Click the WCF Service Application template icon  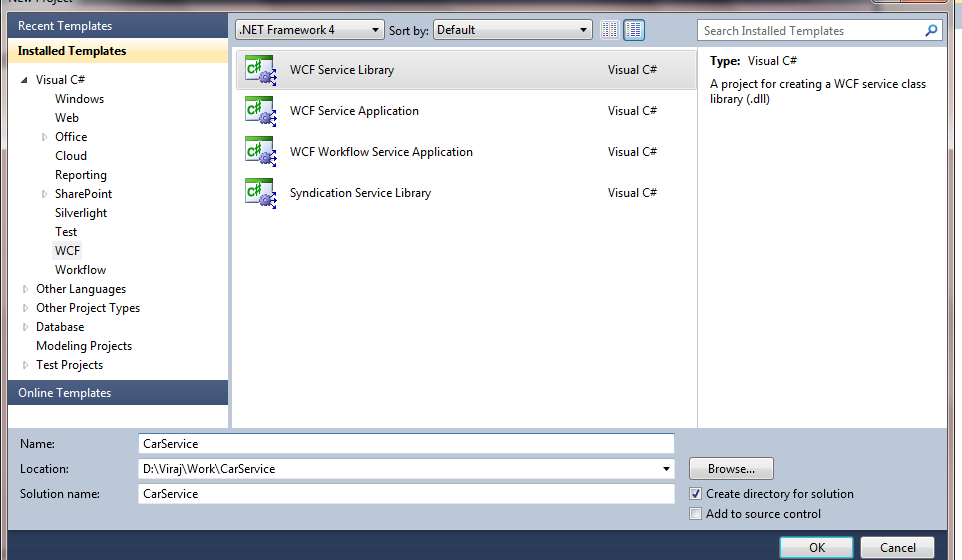click(x=260, y=111)
